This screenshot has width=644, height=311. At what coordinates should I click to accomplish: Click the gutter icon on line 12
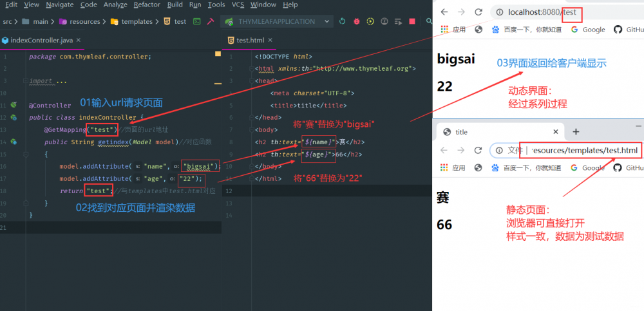[x=14, y=117]
